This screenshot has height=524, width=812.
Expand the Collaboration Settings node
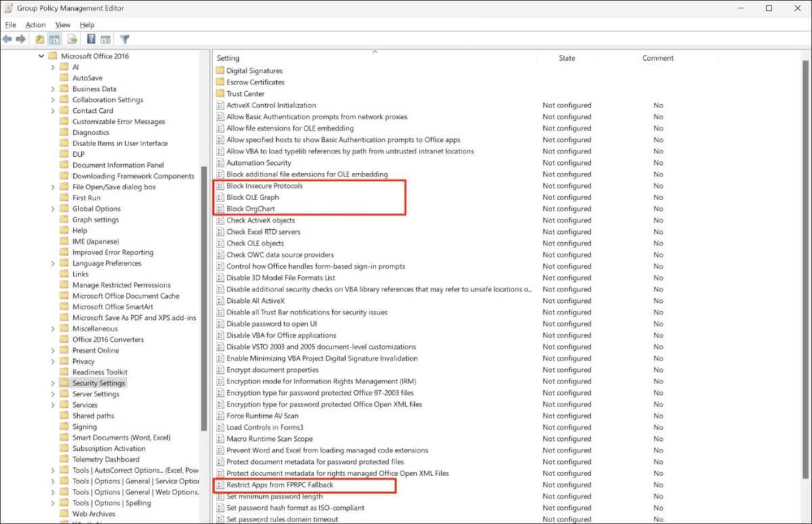click(x=53, y=99)
